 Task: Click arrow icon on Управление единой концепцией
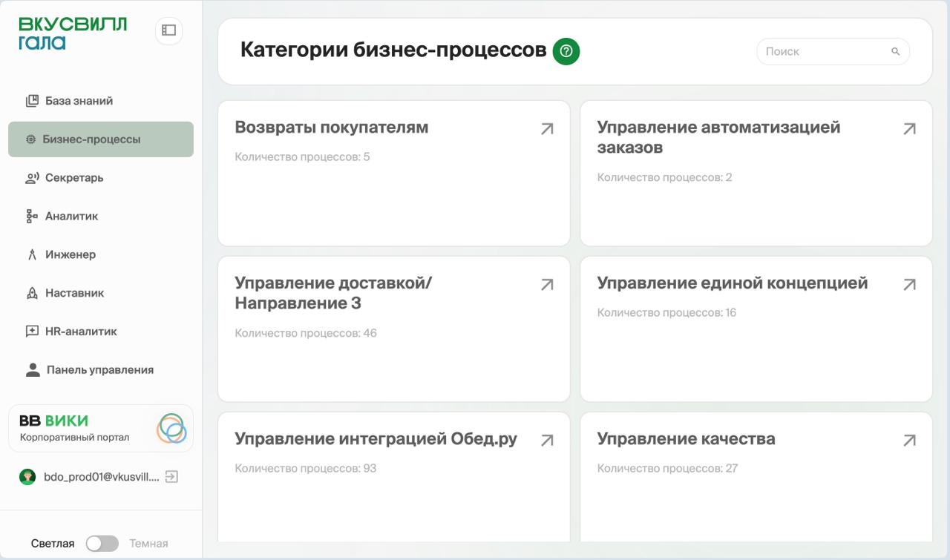pyautogui.click(x=909, y=285)
